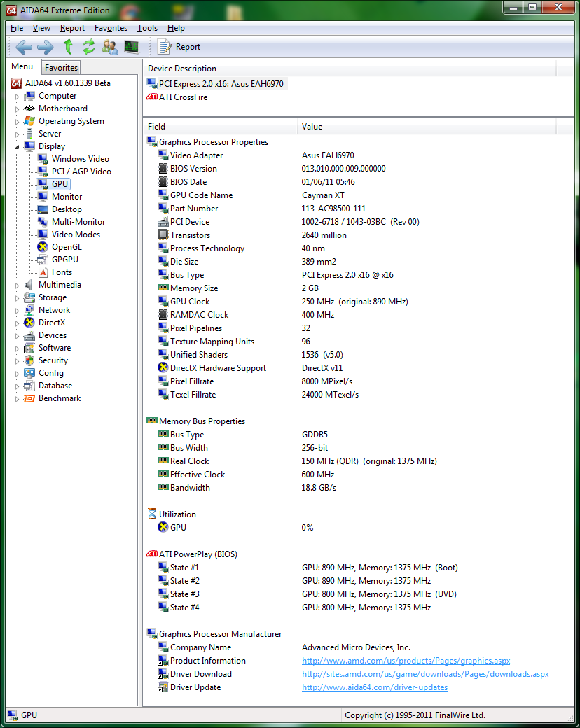580x728 pixels.
Task: Click the hourglass icon next to Utilization
Action: click(152, 514)
